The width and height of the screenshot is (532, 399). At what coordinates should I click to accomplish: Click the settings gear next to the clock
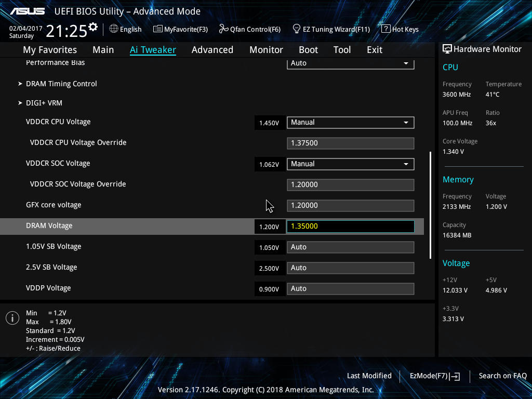point(93,27)
